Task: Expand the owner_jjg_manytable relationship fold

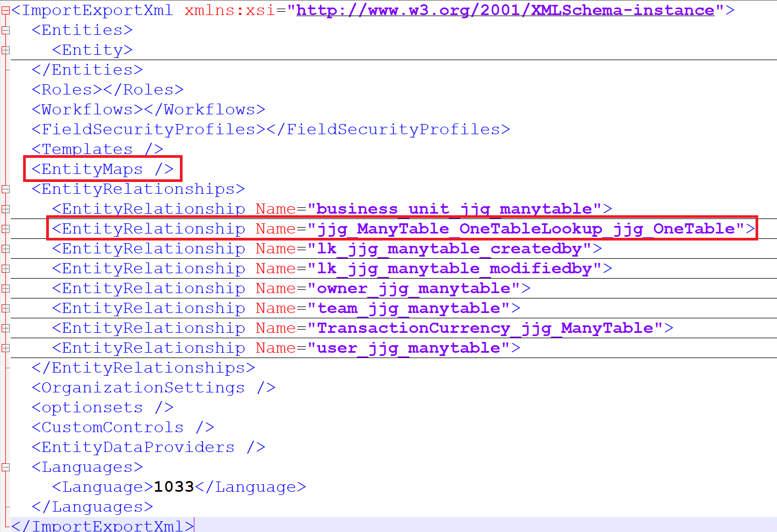Action: point(5,288)
